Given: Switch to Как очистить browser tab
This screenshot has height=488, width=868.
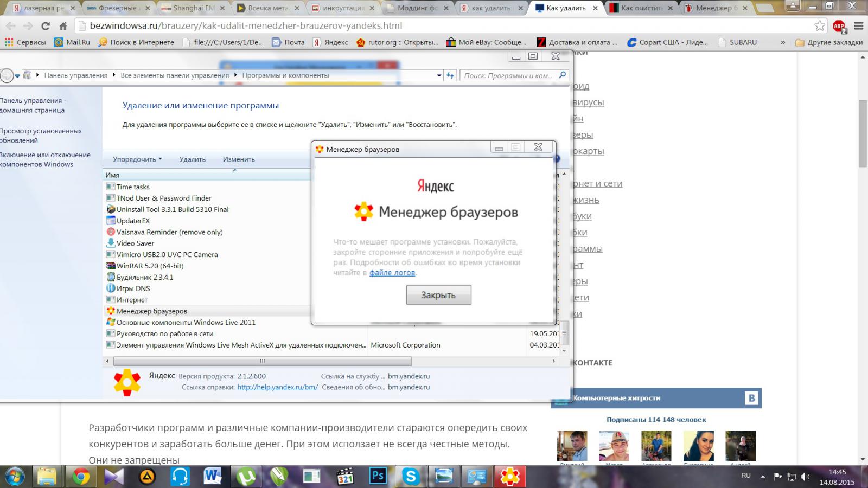Looking at the screenshot, I should tap(641, 8).
